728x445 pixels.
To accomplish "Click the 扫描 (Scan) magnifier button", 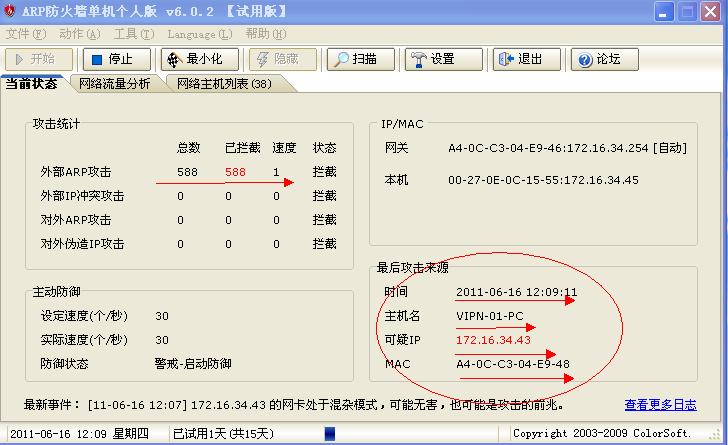I will 361,59.
